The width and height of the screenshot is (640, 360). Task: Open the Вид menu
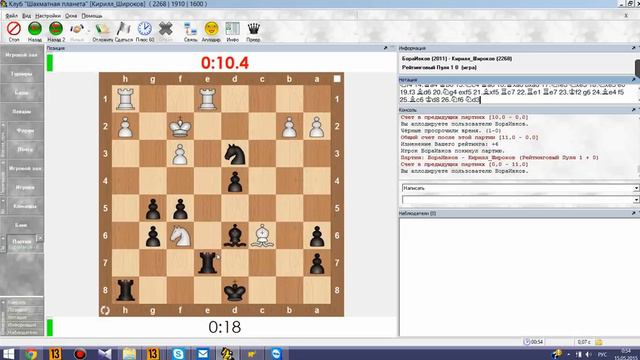point(27,16)
